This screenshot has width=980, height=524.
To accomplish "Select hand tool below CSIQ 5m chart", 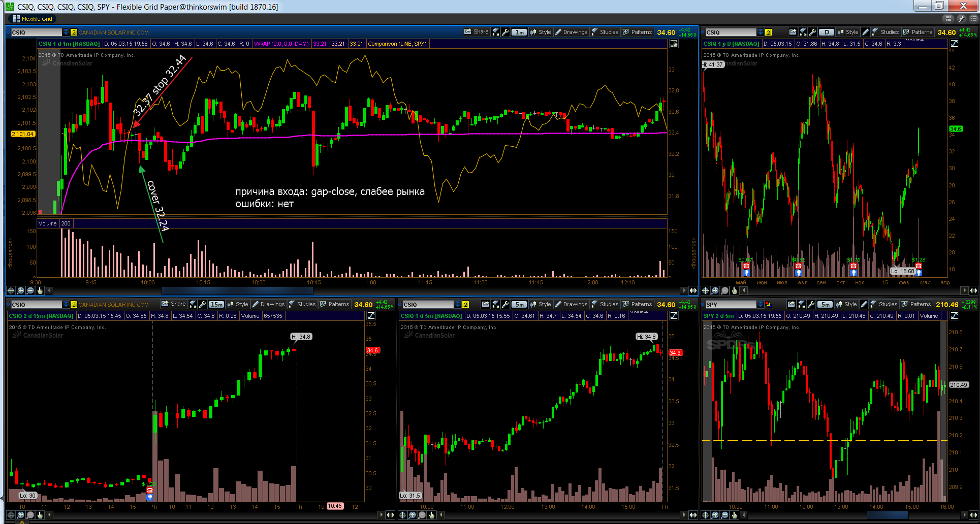I will coord(432,515).
